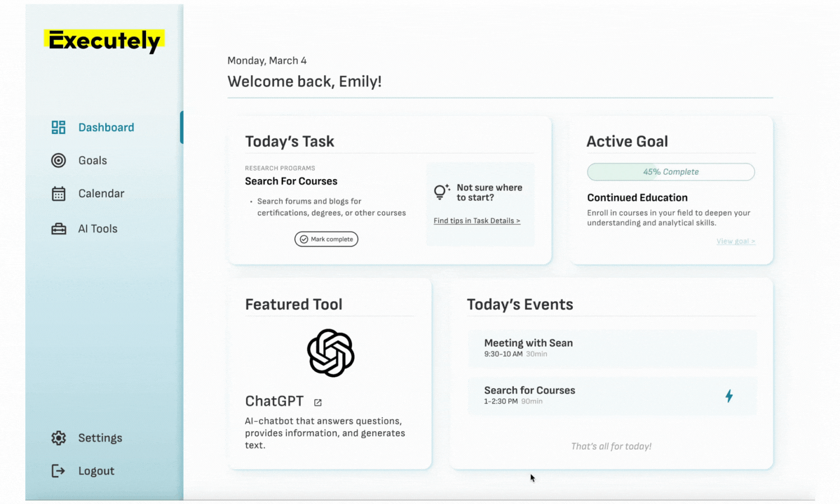
Task: Click the 9:30-10 AM event time
Action: 503,354
